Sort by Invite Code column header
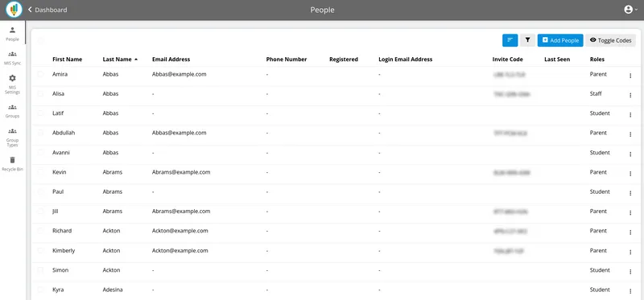The width and height of the screenshot is (644, 300). [508, 59]
